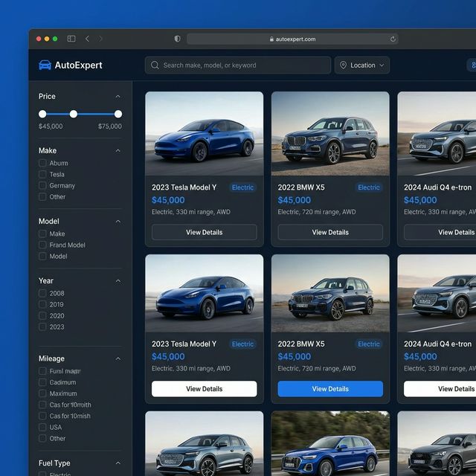This screenshot has width=476, height=476.
Task: Check the 2008 year checkbox
Action: point(42,293)
